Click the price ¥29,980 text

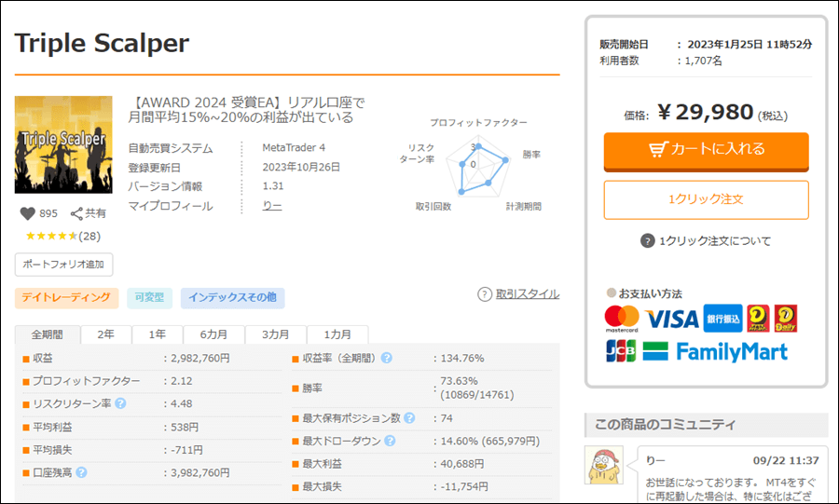point(706,112)
